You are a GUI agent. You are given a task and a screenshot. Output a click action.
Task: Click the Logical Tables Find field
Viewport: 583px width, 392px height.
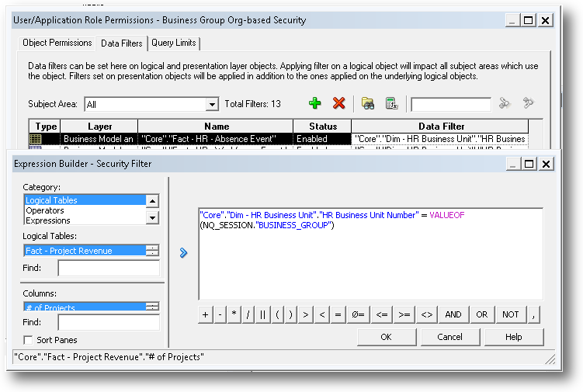[x=109, y=268]
